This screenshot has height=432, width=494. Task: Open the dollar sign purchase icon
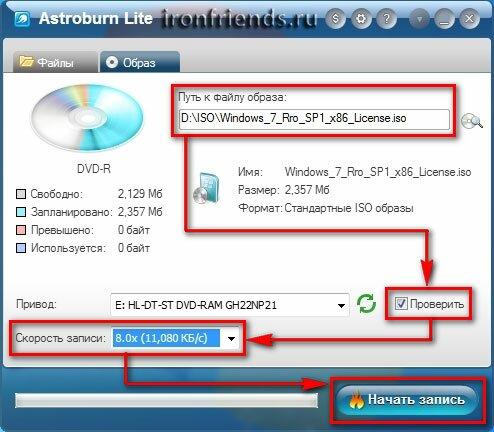pyautogui.click(x=335, y=18)
